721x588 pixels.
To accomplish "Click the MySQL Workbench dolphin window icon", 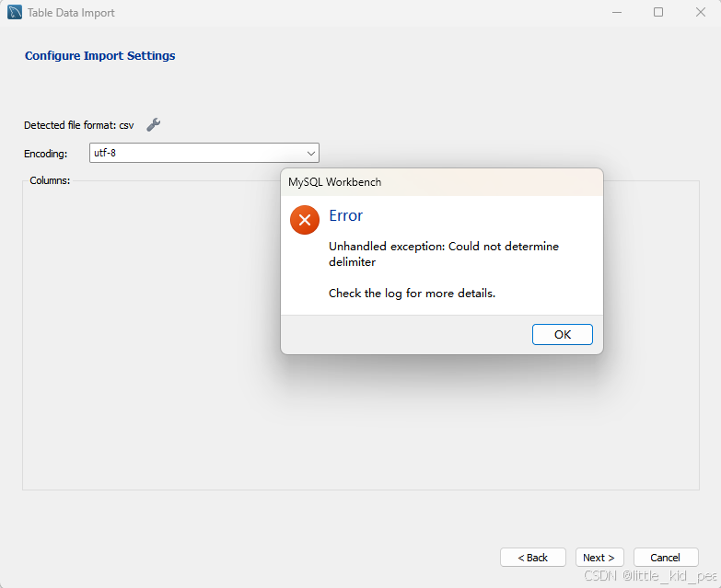I will (15, 12).
